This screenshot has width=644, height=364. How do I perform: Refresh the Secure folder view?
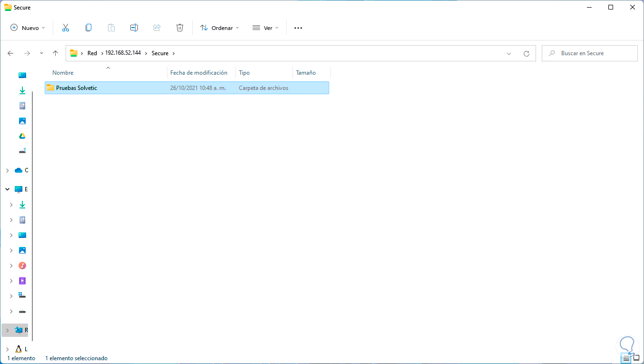(526, 53)
